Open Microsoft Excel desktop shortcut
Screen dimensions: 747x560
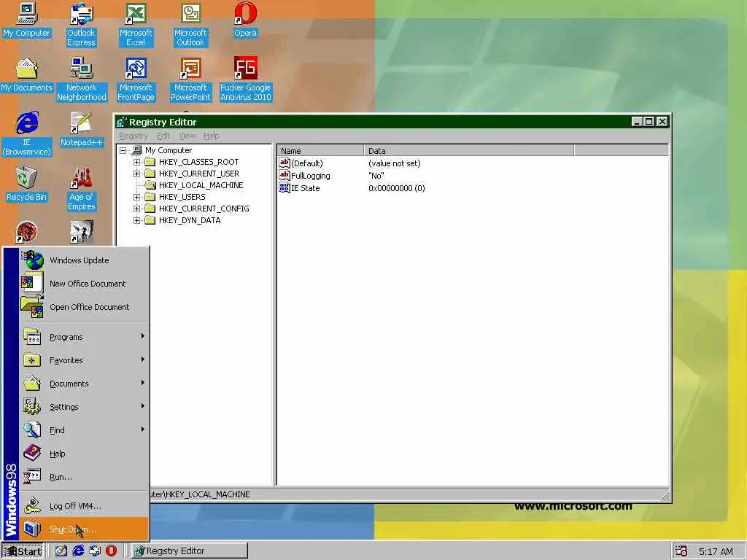tap(136, 24)
